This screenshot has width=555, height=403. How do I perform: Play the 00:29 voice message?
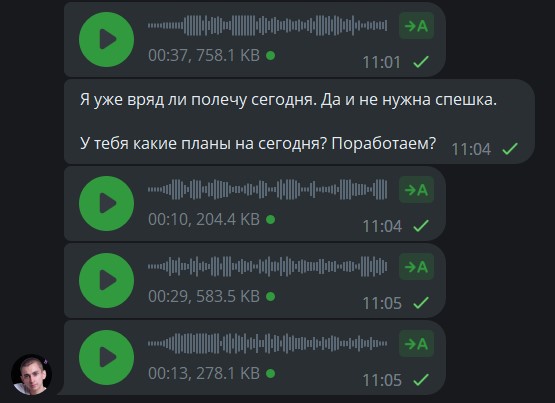[106, 280]
